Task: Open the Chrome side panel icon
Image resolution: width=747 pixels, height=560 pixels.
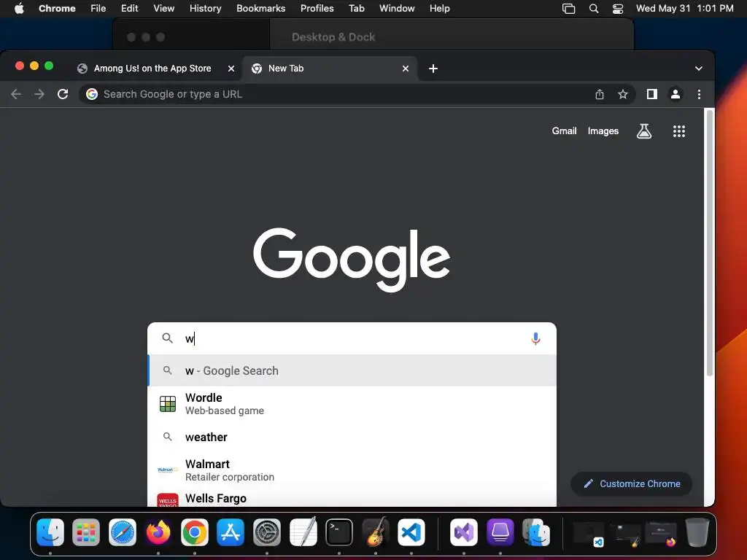Action: click(x=651, y=94)
